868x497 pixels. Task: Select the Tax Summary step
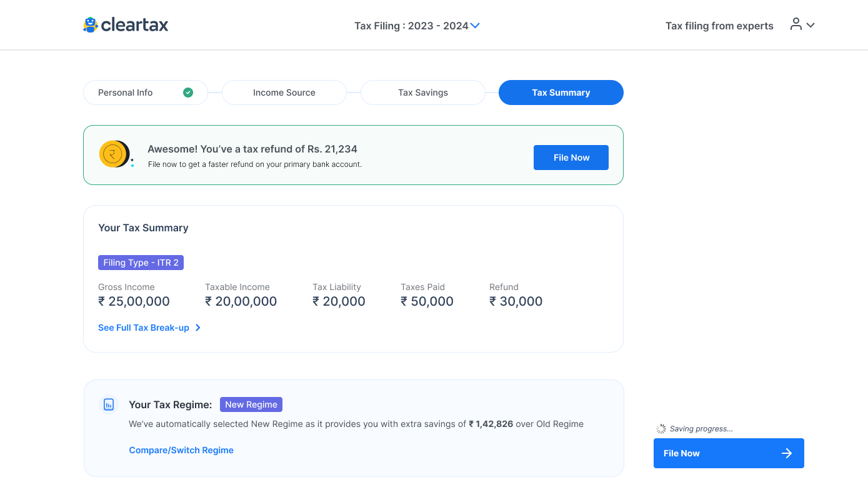click(x=561, y=93)
